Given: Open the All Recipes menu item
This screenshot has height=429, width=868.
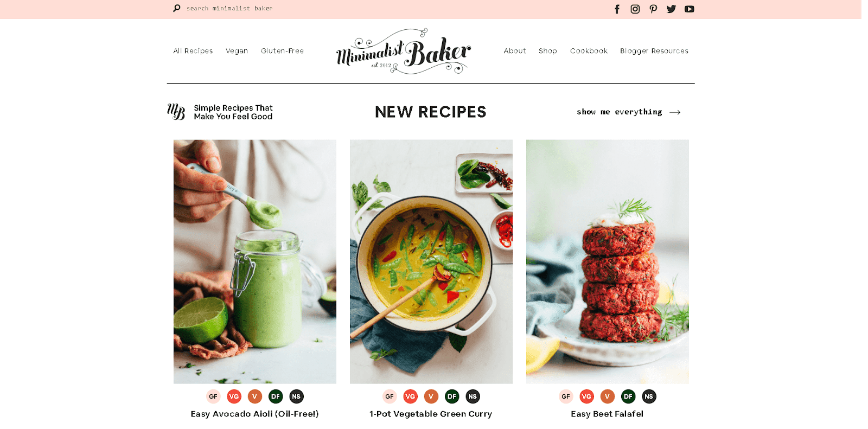Looking at the screenshot, I should (193, 51).
